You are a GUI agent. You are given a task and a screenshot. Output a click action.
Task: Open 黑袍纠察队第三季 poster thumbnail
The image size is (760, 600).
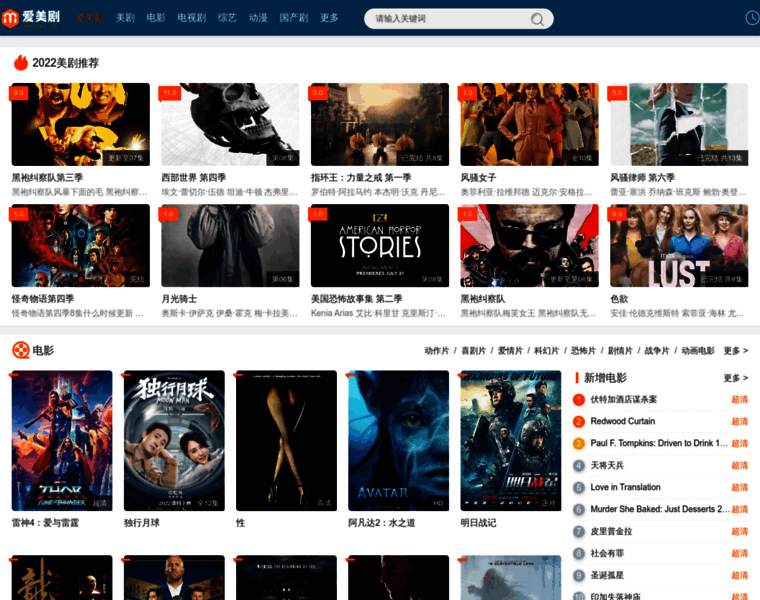[80, 125]
